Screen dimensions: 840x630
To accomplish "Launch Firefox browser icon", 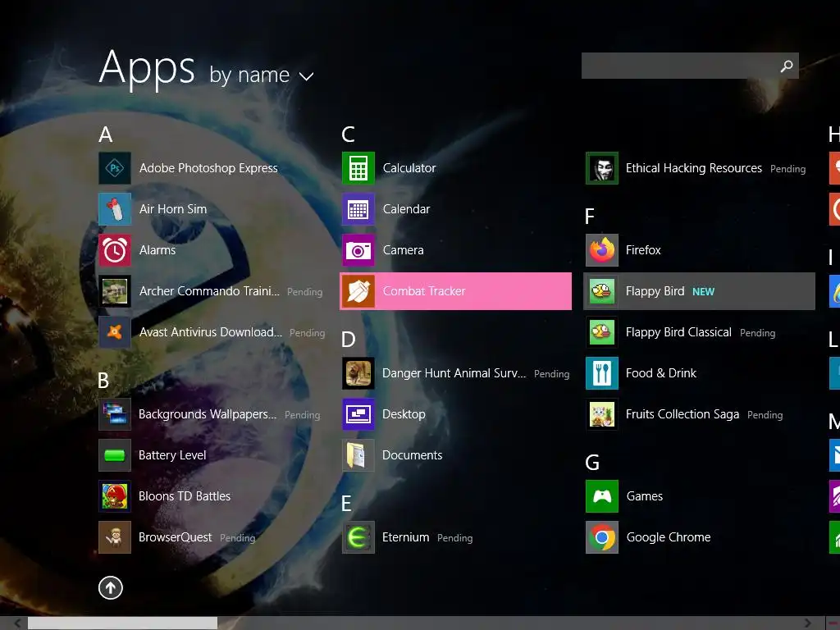I will [x=602, y=250].
